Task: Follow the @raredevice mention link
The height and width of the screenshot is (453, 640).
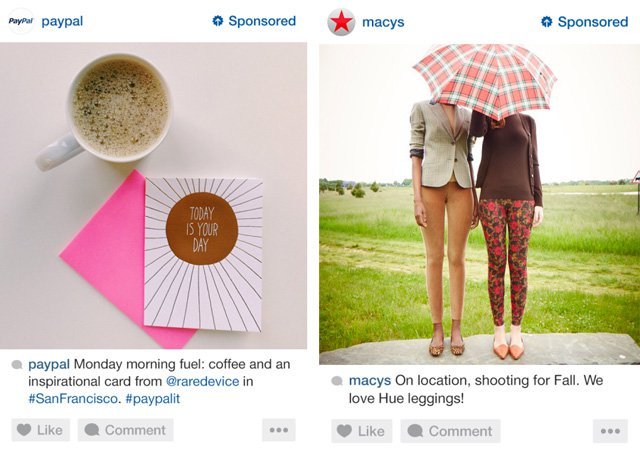Action: [x=202, y=381]
